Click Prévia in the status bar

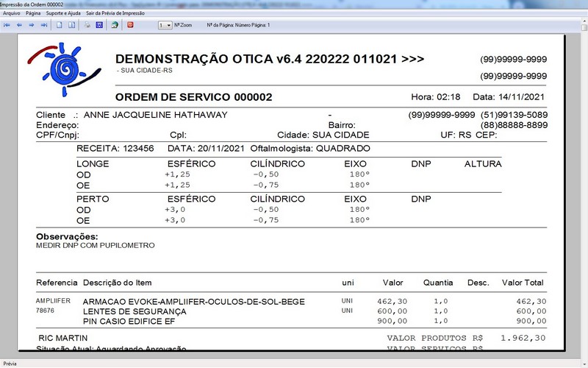[10, 364]
